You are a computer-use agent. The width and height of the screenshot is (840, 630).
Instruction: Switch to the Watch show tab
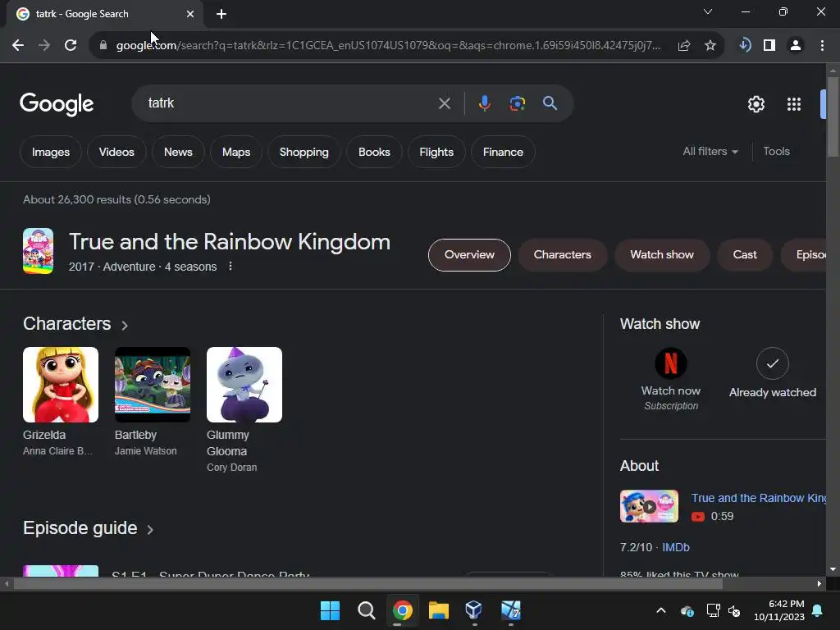(662, 255)
